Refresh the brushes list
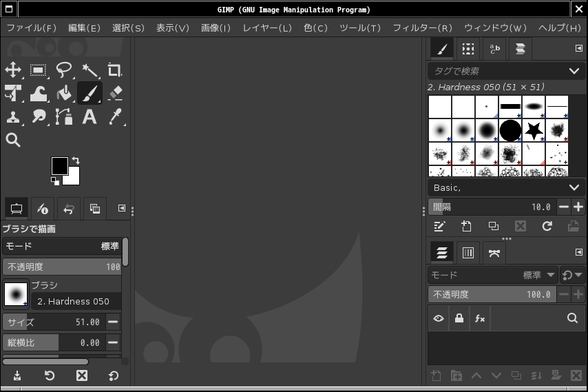 click(x=547, y=226)
